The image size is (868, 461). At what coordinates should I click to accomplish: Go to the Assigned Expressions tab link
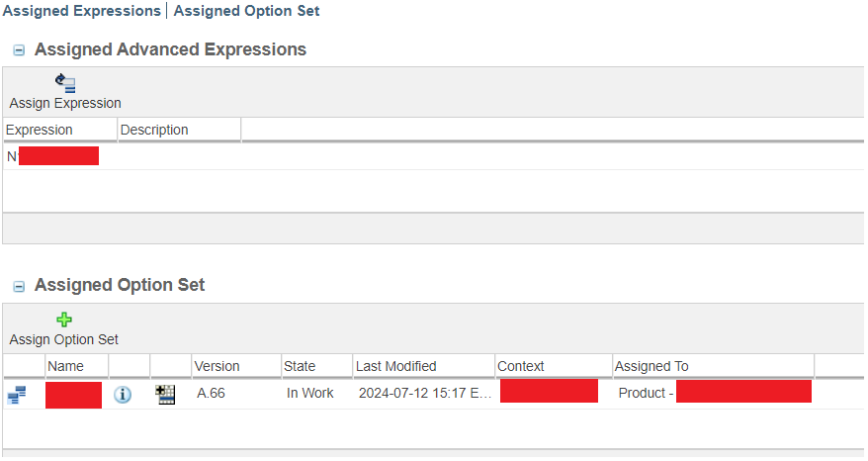(82, 11)
